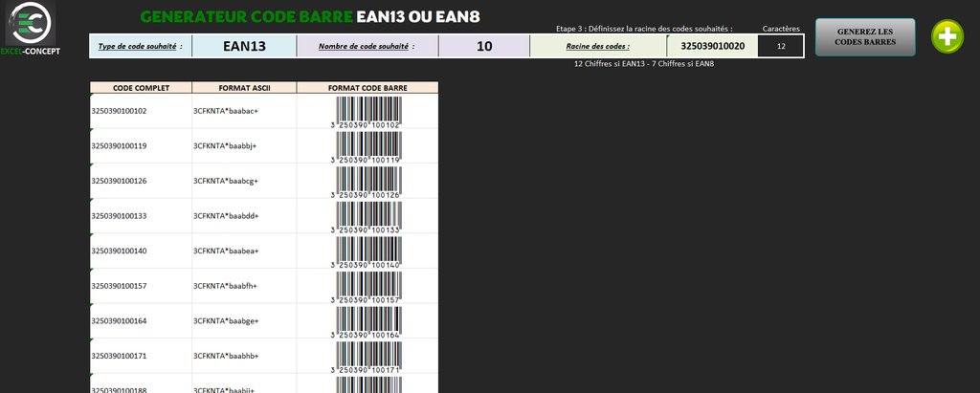Click the FORMAT CODE BARRE column header

pos(367,88)
